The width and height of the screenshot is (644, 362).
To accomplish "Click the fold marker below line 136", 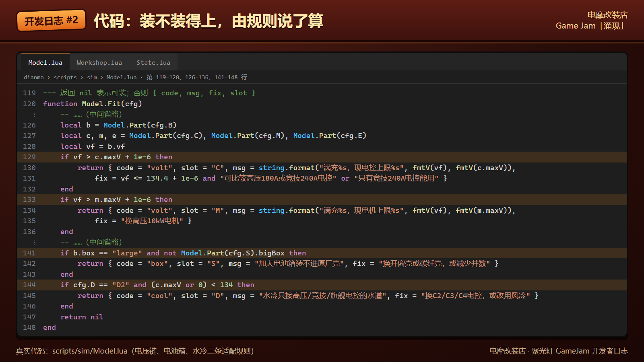I will point(35,242).
